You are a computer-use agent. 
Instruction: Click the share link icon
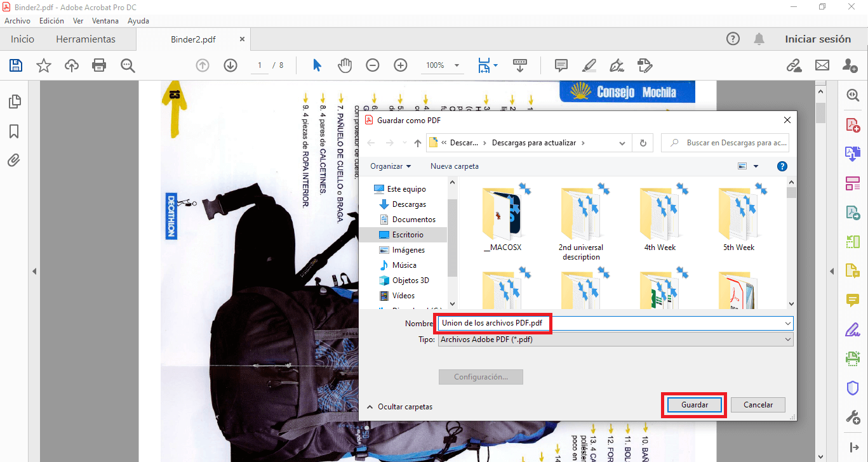tap(794, 65)
